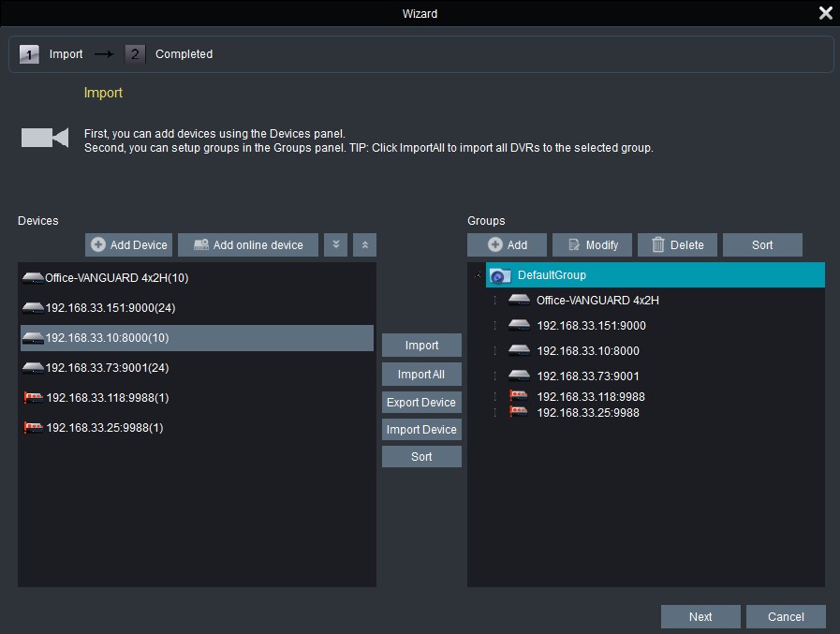Click the Export Device button
Image resolution: width=840 pixels, height=634 pixels.
pyautogui.click(x=421, y=402)
